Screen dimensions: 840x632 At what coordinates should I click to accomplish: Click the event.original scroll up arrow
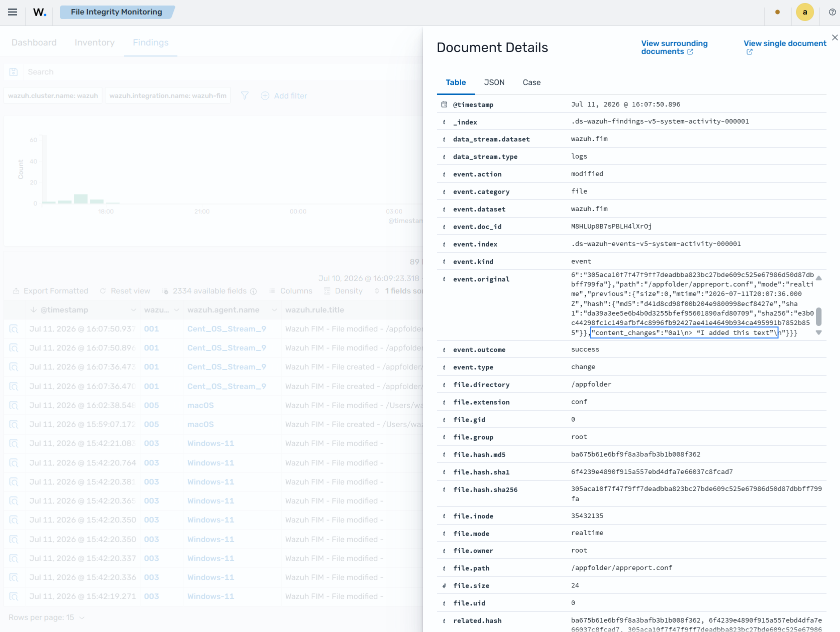point(819,278)
